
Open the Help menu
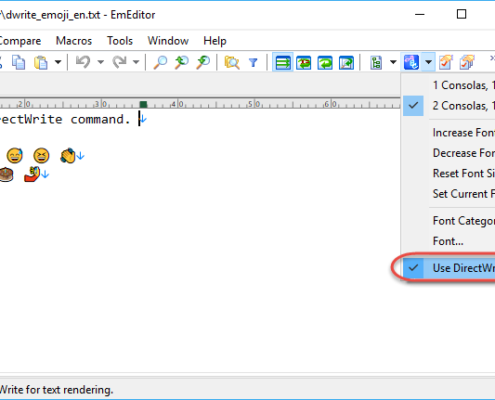pyautogui.click(x=215, y=41)
